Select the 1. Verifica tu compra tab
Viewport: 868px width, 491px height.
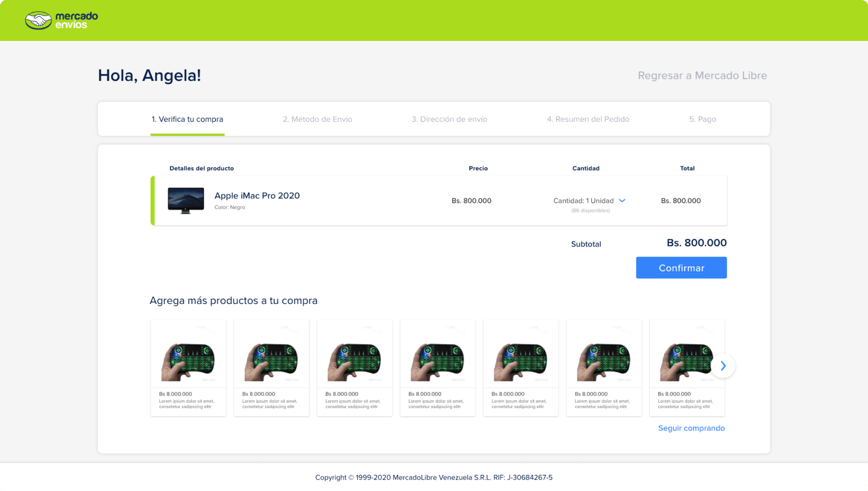(x=188, y=119)
